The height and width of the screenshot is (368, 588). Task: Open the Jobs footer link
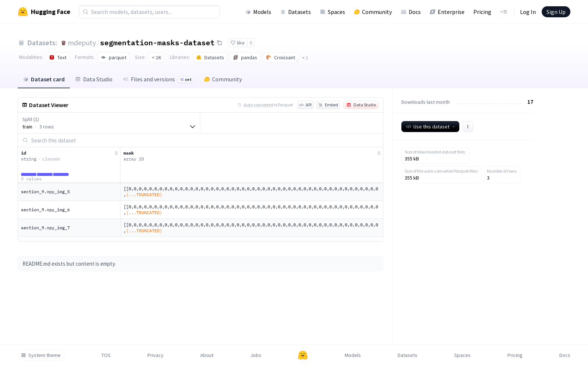click(256, 355)
